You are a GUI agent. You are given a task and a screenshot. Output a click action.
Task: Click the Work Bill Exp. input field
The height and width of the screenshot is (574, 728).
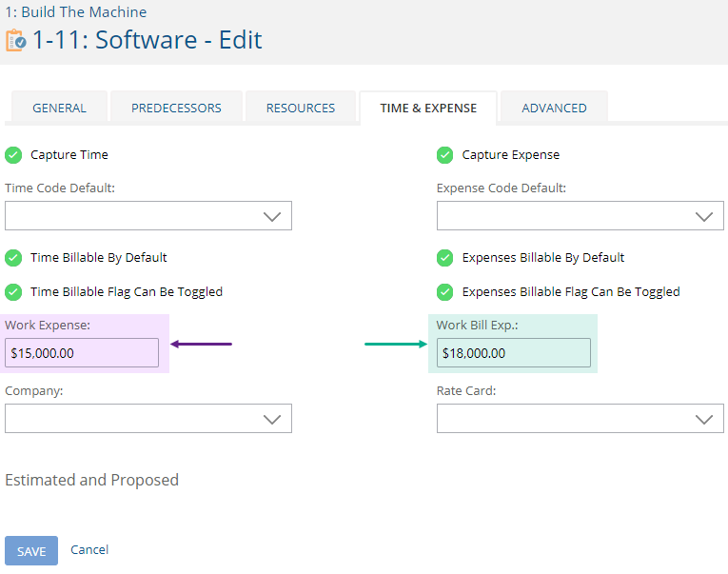[x=514, y=353]
